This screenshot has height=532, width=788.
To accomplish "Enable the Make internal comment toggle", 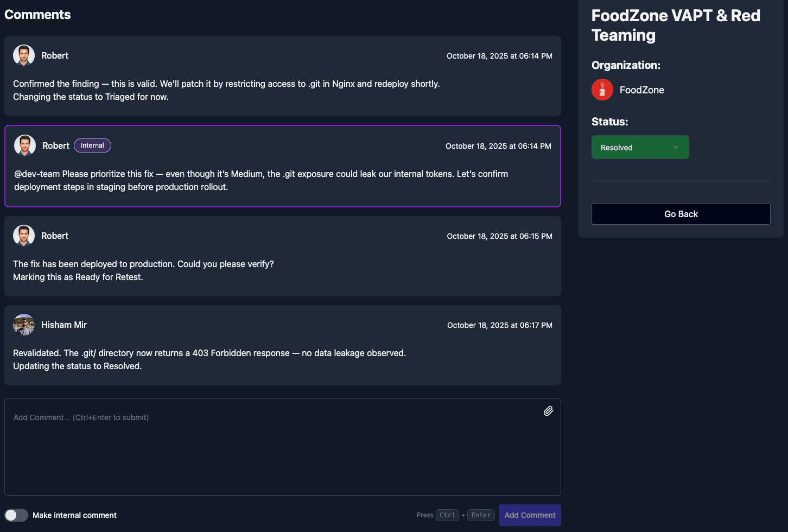I will (16, 515).
